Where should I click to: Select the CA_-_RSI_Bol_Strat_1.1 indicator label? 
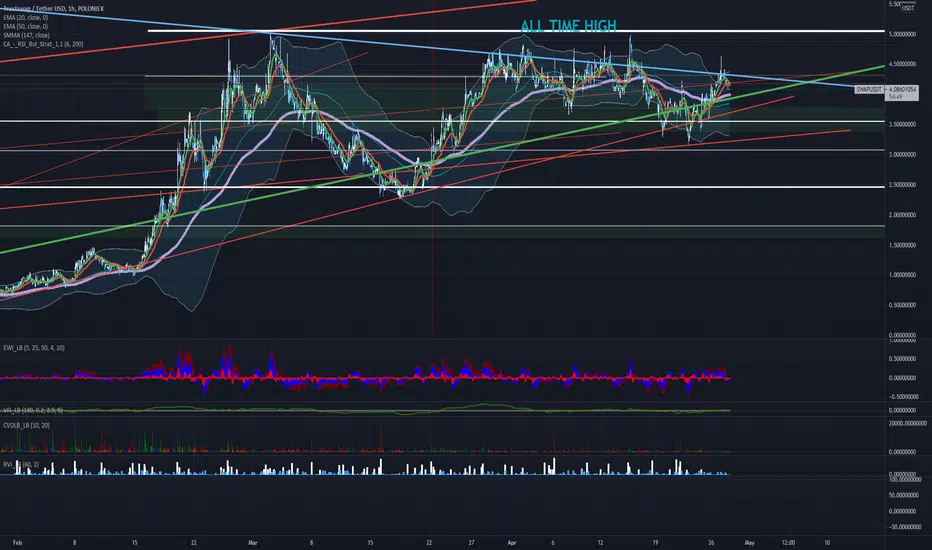click(x=43, y=45)
